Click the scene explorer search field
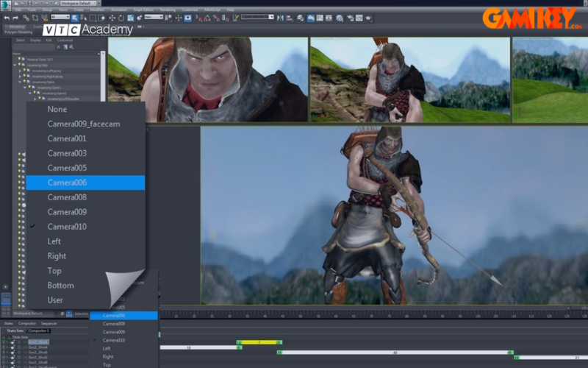 coord(34,47)
